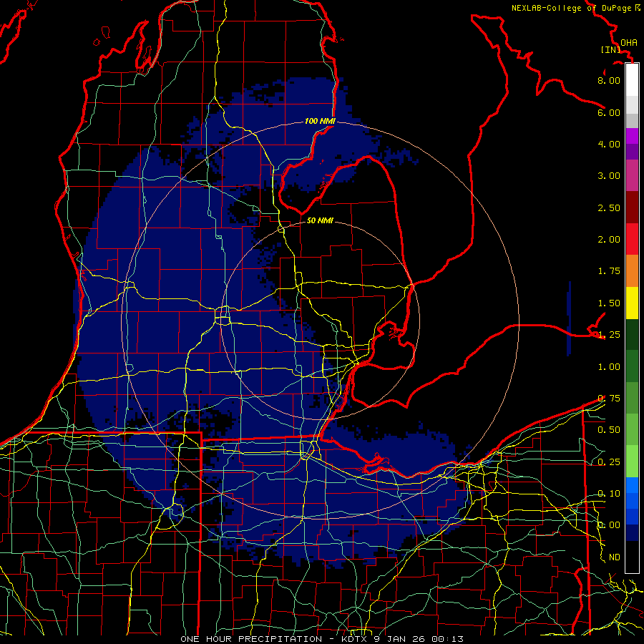
Task: Select the 0.50 legend value
Action: click(x=609, y=430)
